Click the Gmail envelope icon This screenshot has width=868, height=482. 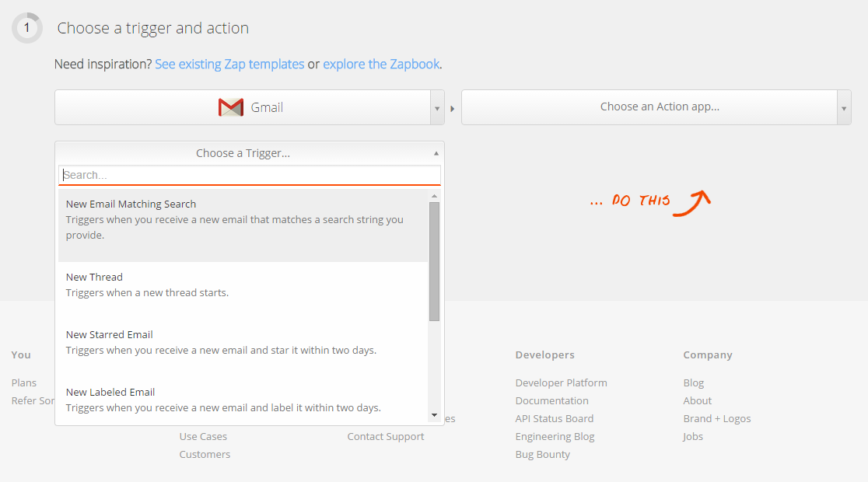point(231,107)
